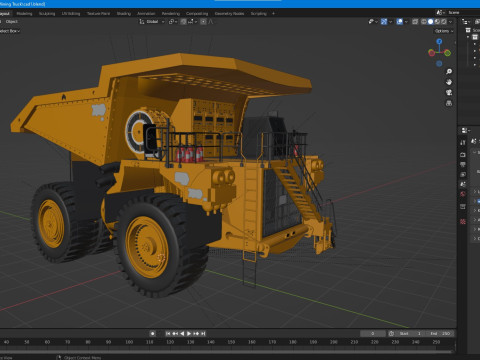Click the red X axis gizmo handle
This screenshot has width=480, height=360.
coord(431,53)
